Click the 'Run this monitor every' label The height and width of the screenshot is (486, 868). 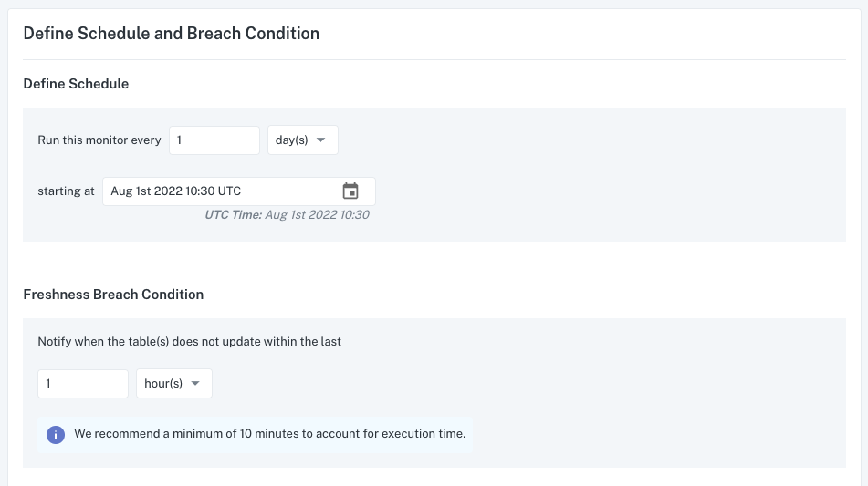point(99,140)
